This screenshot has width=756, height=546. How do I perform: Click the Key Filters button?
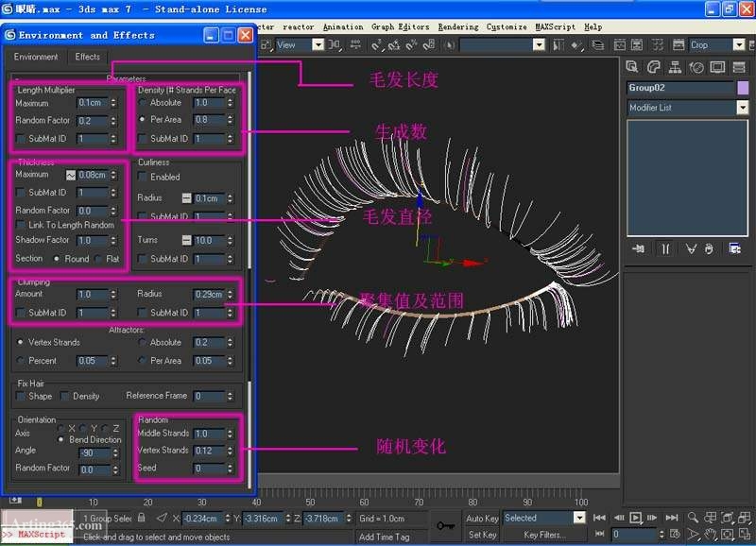544,535
